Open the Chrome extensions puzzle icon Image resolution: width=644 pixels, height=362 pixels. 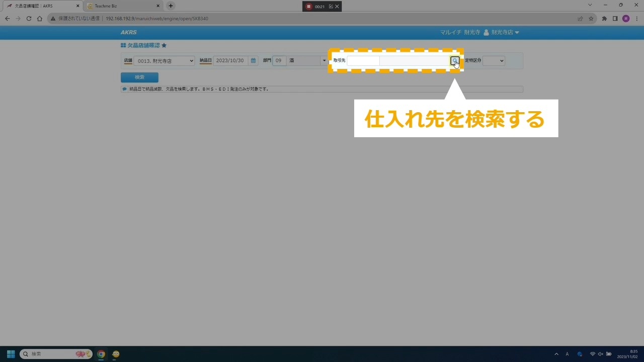(604, 19)
